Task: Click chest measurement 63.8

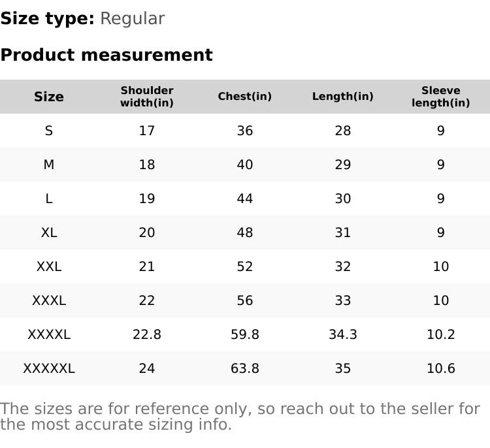Action: 245,368
